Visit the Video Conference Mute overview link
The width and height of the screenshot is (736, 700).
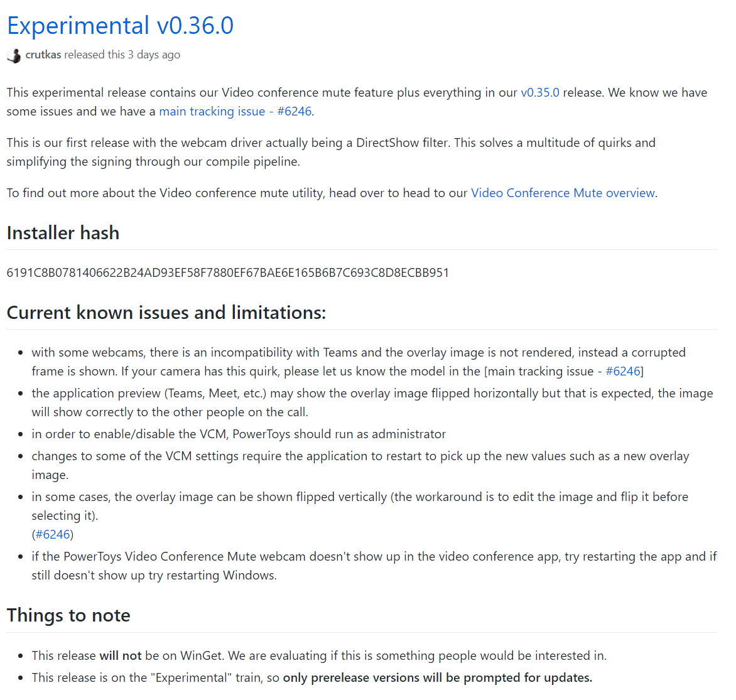[563, 193]
